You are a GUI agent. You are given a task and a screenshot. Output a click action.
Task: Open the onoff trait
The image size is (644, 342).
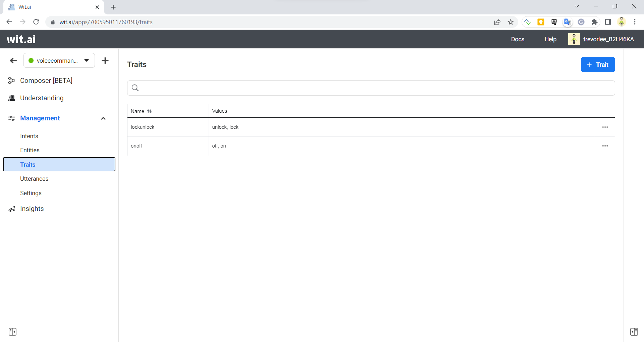pos(137,146)
